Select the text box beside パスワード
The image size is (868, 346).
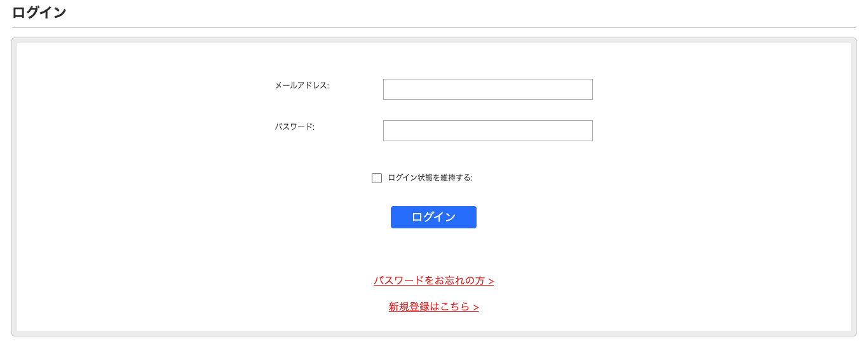487,131
